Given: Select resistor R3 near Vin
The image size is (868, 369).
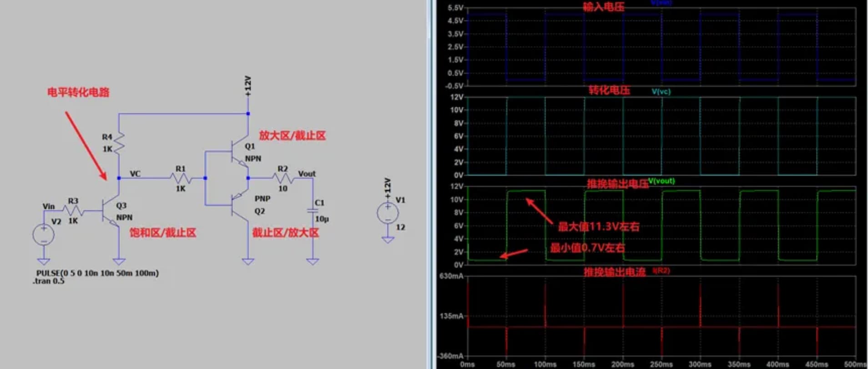Looking at the screenshot, I should pyautogui.click(x=73, y=211).
